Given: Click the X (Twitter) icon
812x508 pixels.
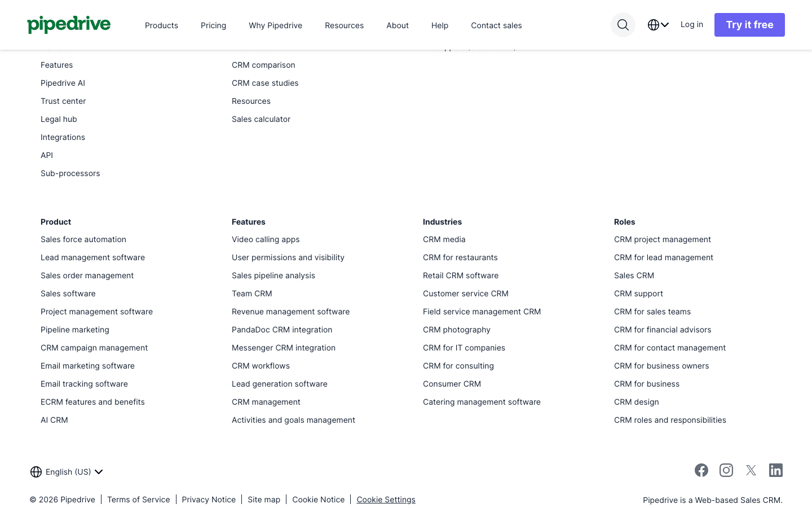Looking at the screenshot, I should (751, 470).
